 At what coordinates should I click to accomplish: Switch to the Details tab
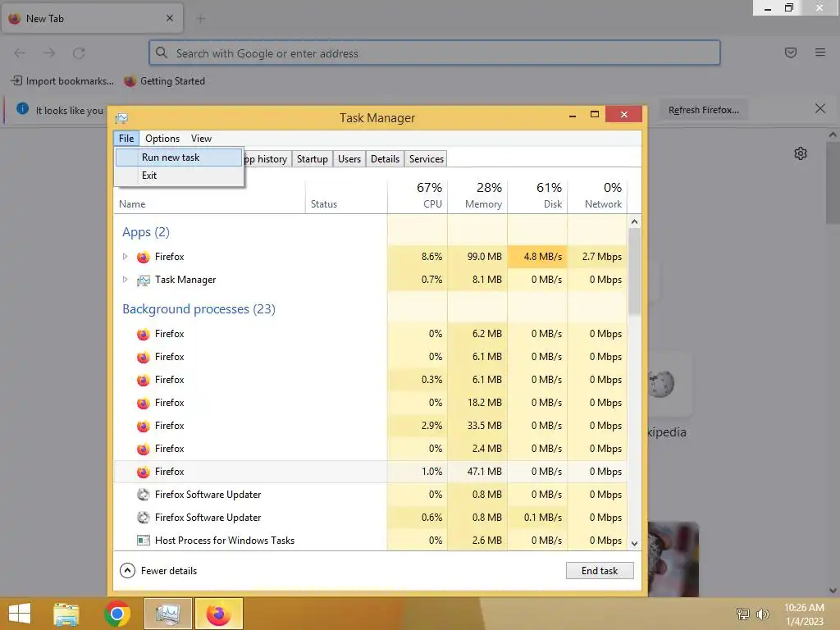click(x=386, y=159)
